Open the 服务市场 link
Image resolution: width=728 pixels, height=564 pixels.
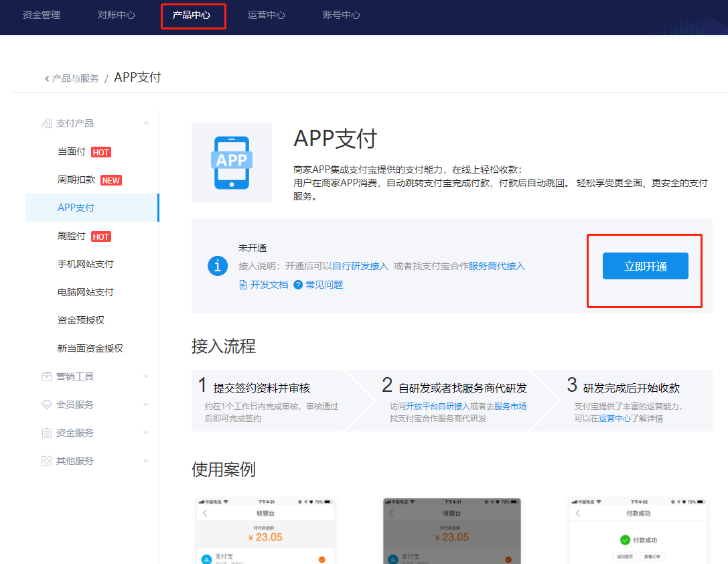(510, 406)
